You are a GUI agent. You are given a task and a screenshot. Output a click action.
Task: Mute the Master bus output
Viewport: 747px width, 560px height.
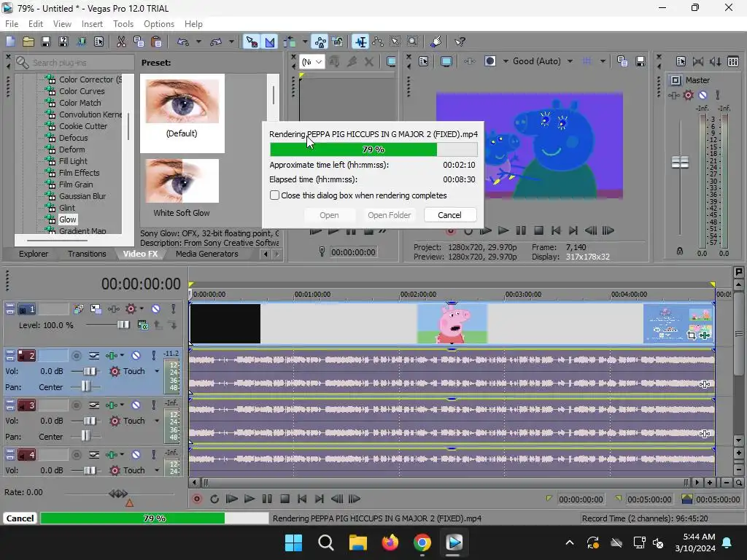703,96
